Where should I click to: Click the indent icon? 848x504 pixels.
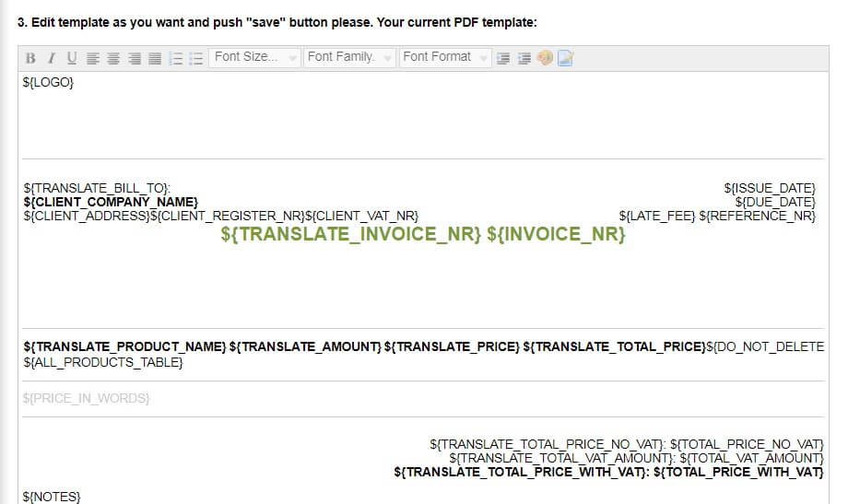[524, 58]
